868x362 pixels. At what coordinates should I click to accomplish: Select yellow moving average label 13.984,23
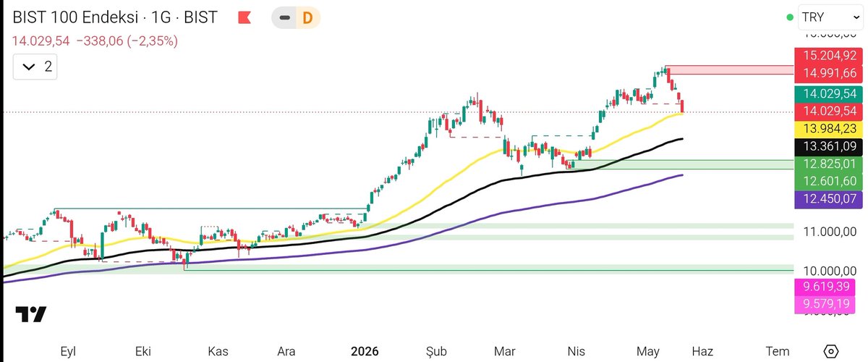pos(829,128)
